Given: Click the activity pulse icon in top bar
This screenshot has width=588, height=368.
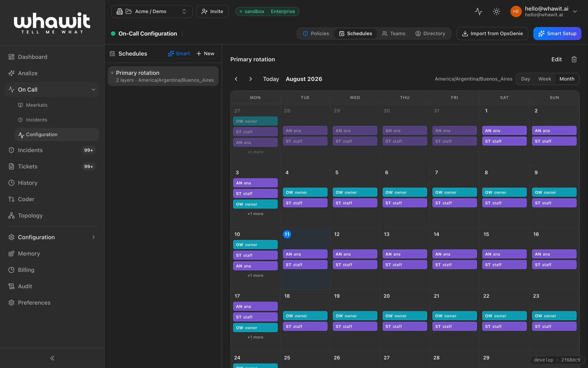Looking at the screenshot, I should point(479,11).
